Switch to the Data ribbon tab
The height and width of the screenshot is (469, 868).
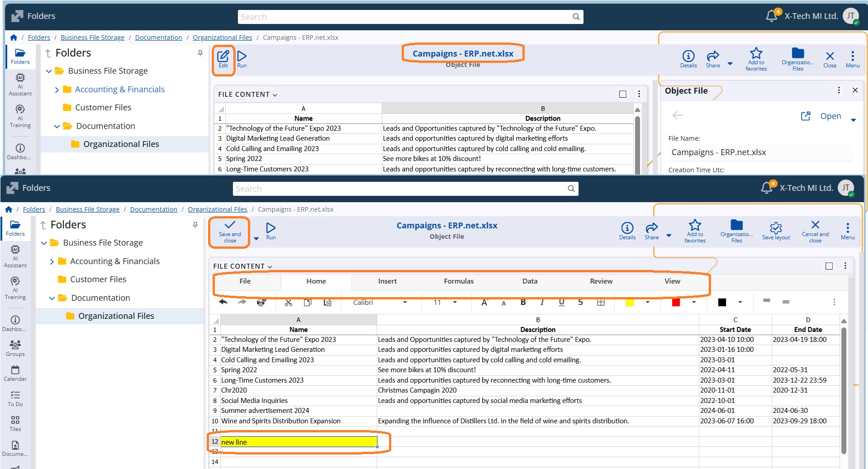click(530, 281)
